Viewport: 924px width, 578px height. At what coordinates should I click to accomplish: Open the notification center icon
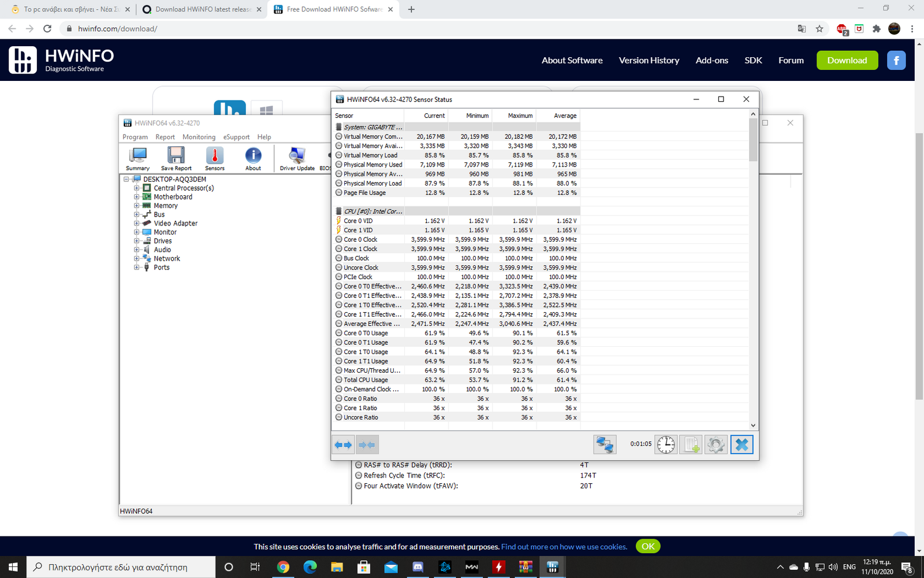(x=907, y=567)
